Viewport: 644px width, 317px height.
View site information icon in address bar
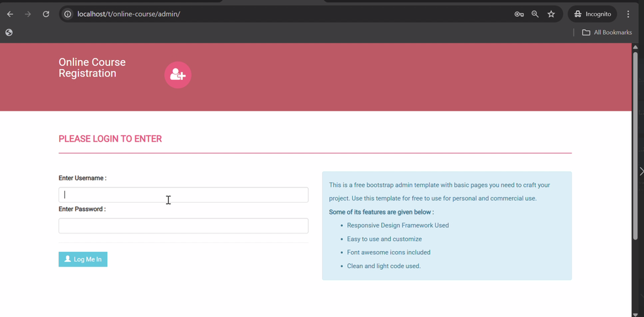[x=68, y=14]
